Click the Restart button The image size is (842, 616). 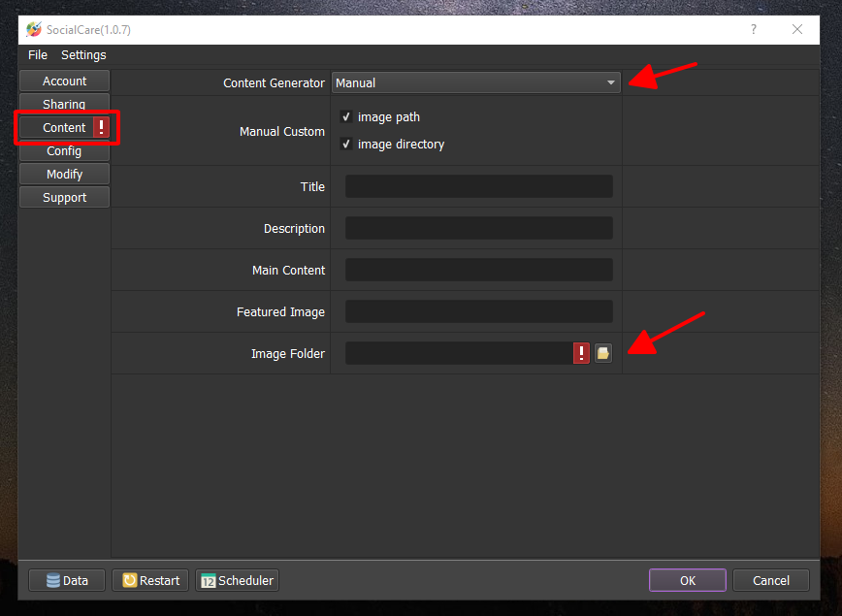[x=150, y=580]
